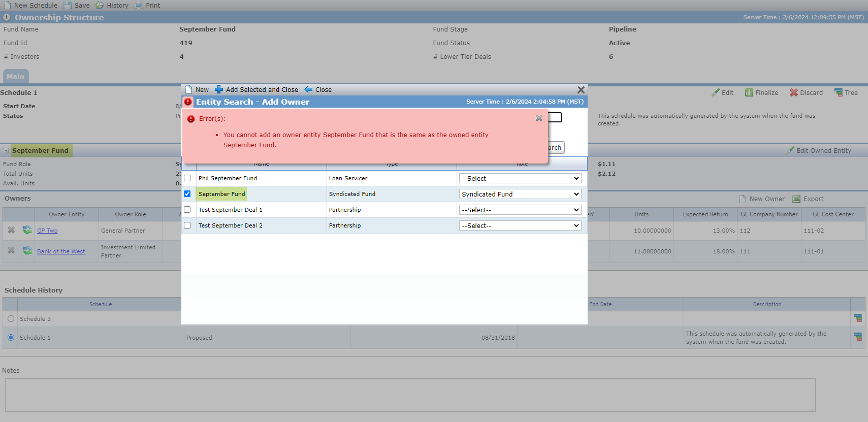Uncheck the September Fund checkbox
Image resolution: width=868 pixels, height=422 pixels.
[187, 194]
